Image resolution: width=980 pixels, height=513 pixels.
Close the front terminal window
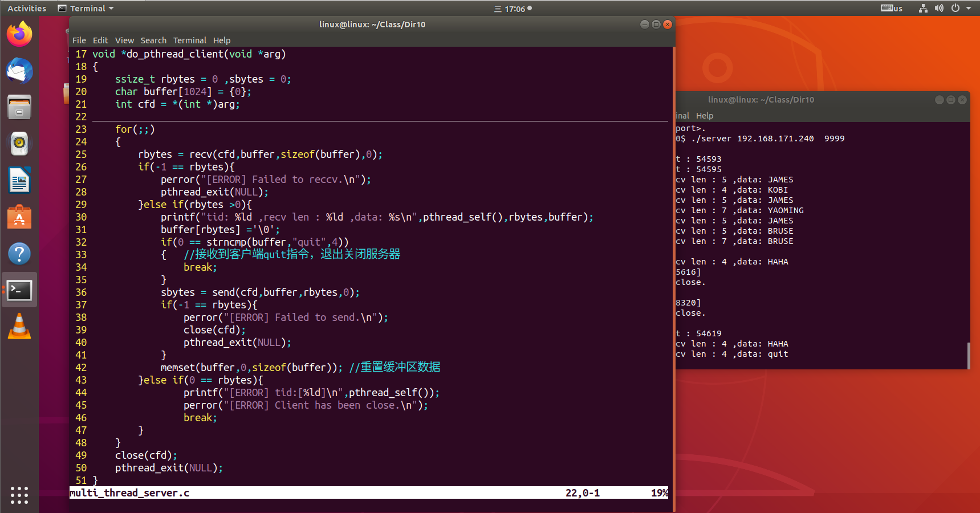tap(668, 24)
